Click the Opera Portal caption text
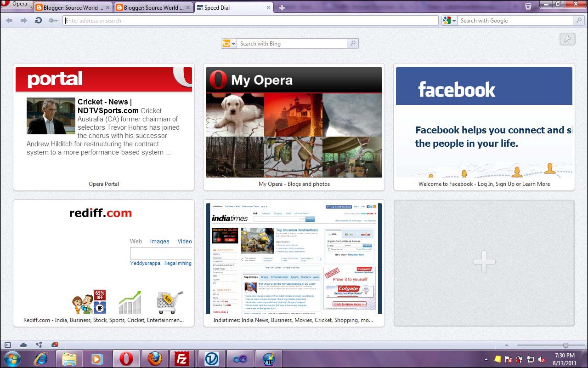Image resolution: width=588 pixels, height=368 pixels. pos(104,184)
